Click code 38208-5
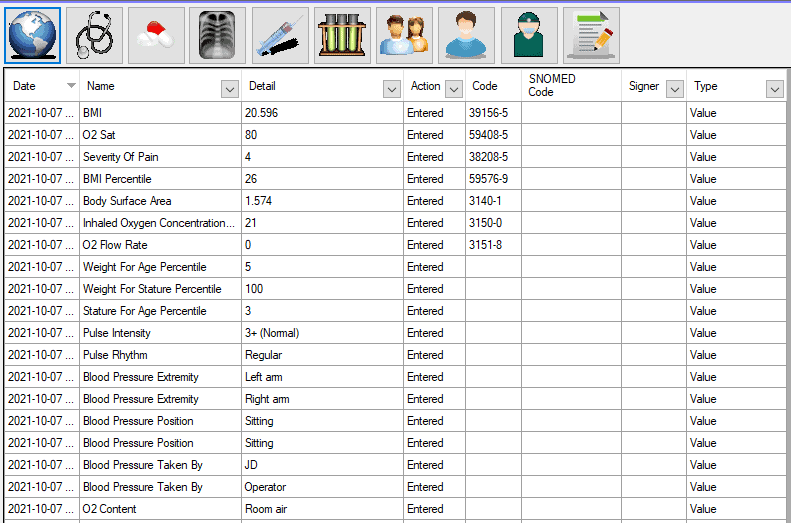This screenshot has width=791, height=523. [x=488, y=157]
